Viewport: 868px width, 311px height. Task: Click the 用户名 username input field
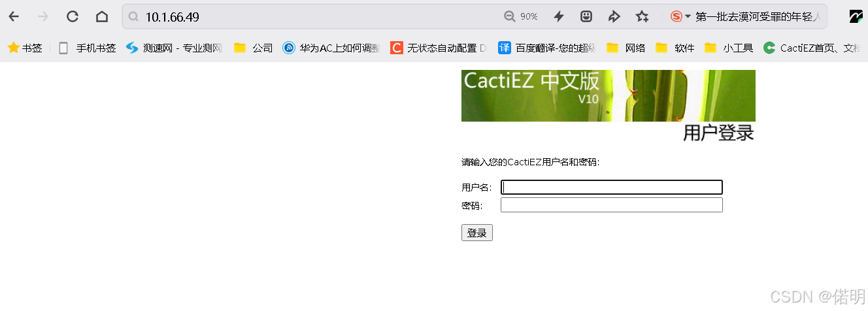click(612, 188)
